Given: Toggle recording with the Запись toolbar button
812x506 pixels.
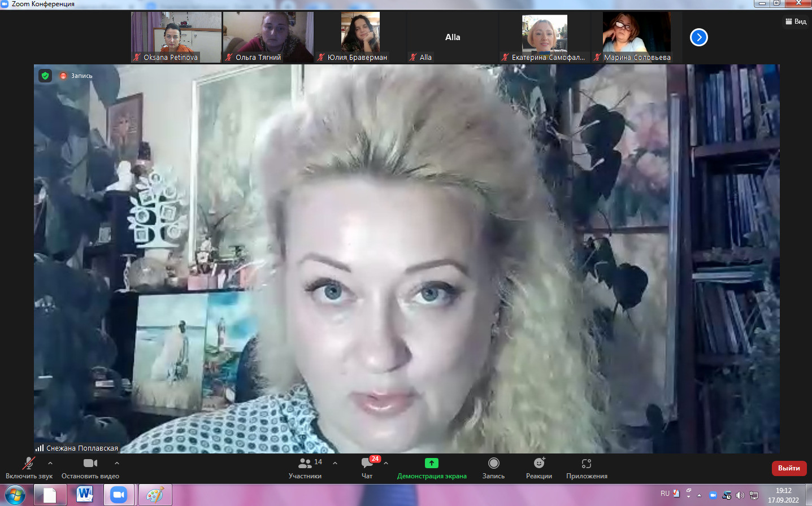Looking at the screenshot, I should click(493, 468).
